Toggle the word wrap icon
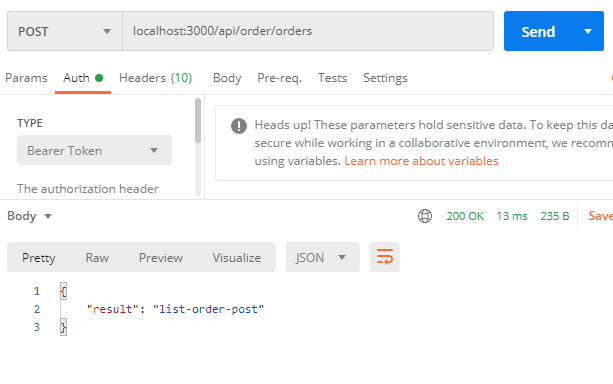The width and height of the screenshot is (613, 384). [385, 257]
